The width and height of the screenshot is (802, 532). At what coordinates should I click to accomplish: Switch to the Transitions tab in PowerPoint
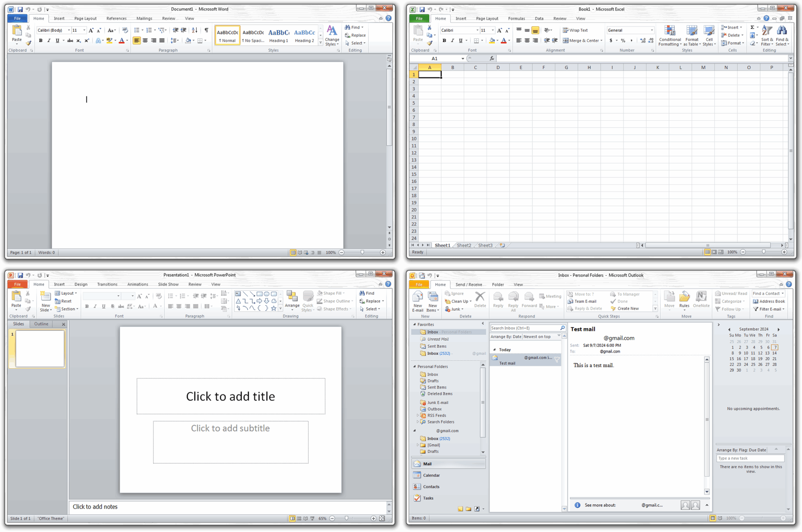(107, 284)
